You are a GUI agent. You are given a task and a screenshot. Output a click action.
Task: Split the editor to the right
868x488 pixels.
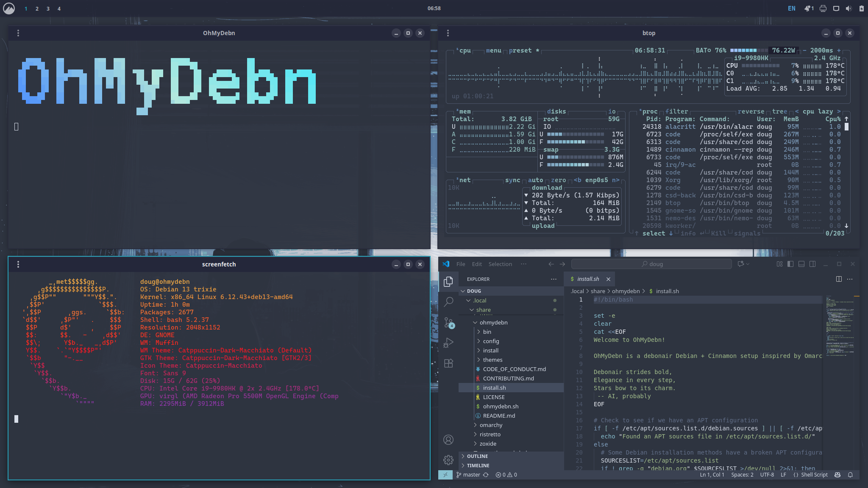(x=839, y=279)
